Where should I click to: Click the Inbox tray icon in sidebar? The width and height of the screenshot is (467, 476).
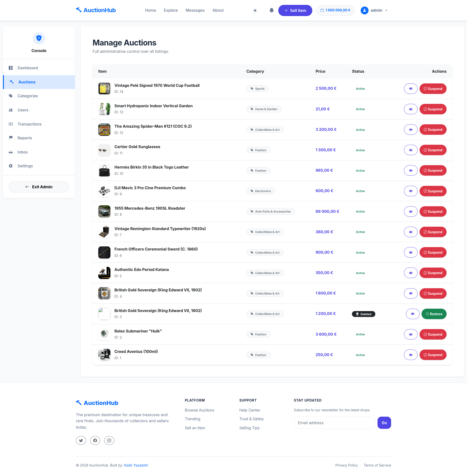point(10,152)
